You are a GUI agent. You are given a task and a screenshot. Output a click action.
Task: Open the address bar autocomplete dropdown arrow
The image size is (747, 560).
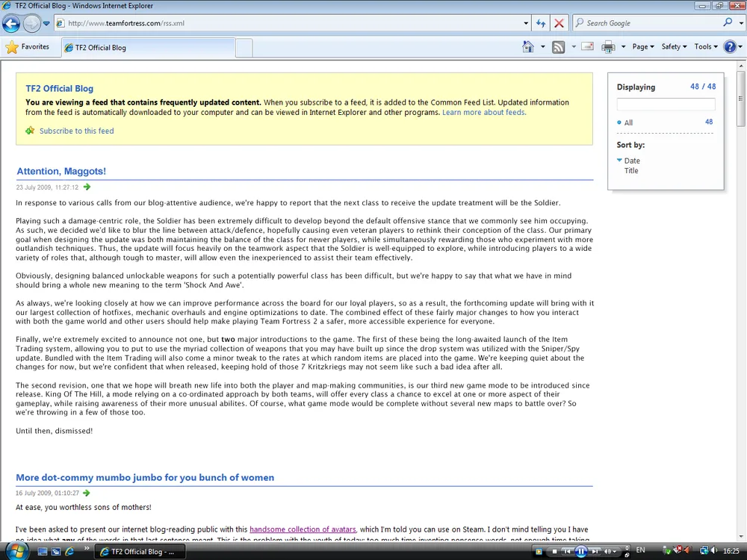(526, 23)
